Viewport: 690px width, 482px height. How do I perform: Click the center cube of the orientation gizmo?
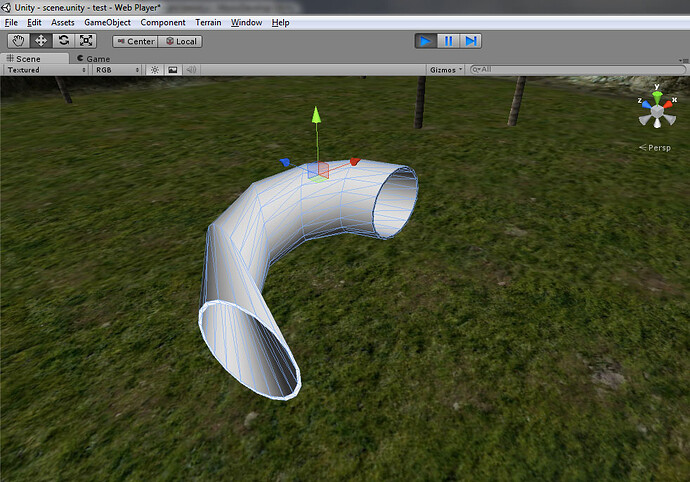click(x=657, y=111)
